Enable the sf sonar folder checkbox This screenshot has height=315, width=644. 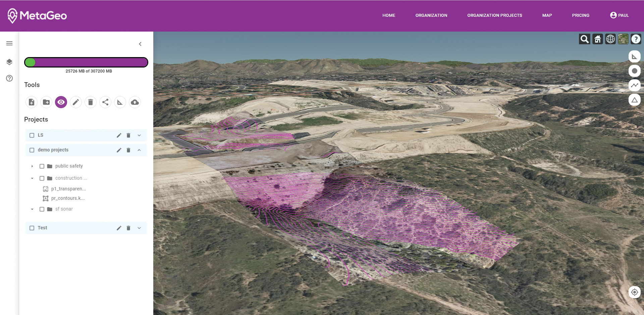[42, 209]
